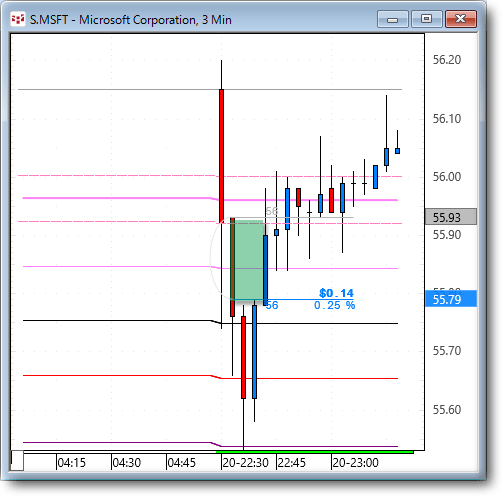
Task: Click the green session bar above time axis
Action: (315, 452)
